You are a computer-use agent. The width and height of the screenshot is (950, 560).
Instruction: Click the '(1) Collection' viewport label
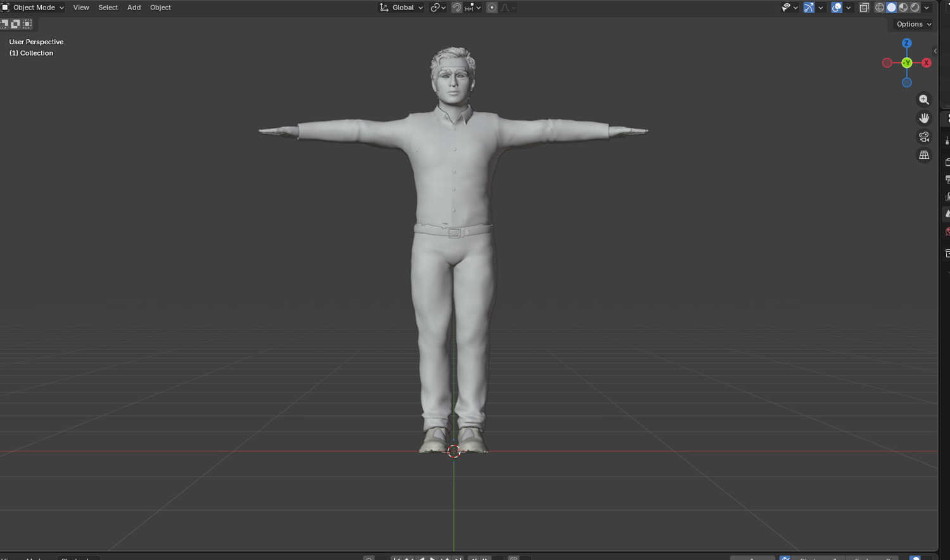(31, 53)
